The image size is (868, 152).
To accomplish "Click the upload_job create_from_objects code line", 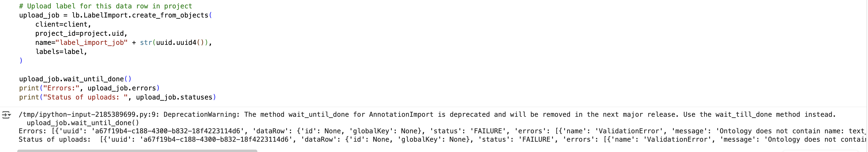I will (115, 15).
